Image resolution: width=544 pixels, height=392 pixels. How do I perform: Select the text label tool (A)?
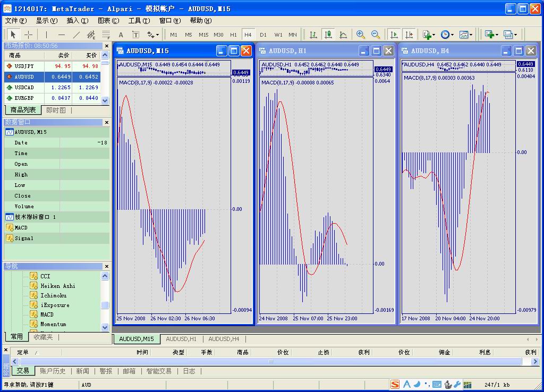coord(121,35)
